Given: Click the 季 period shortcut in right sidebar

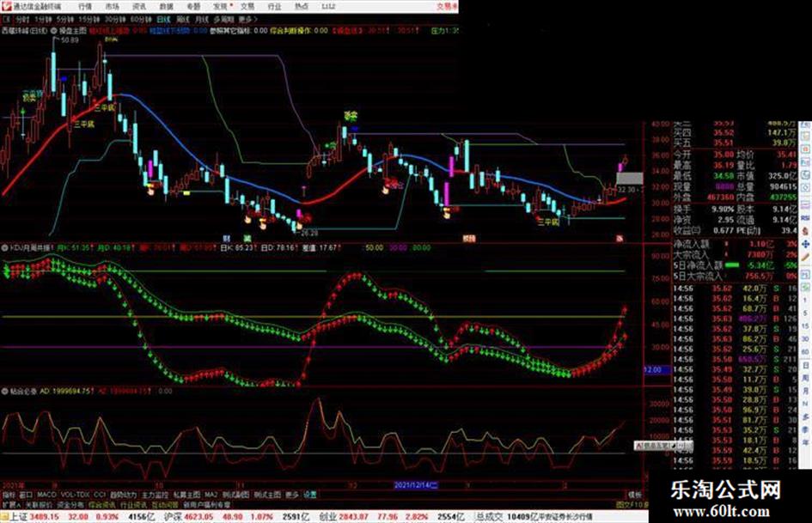Looking at the screenshot, I should click(805, 429).
